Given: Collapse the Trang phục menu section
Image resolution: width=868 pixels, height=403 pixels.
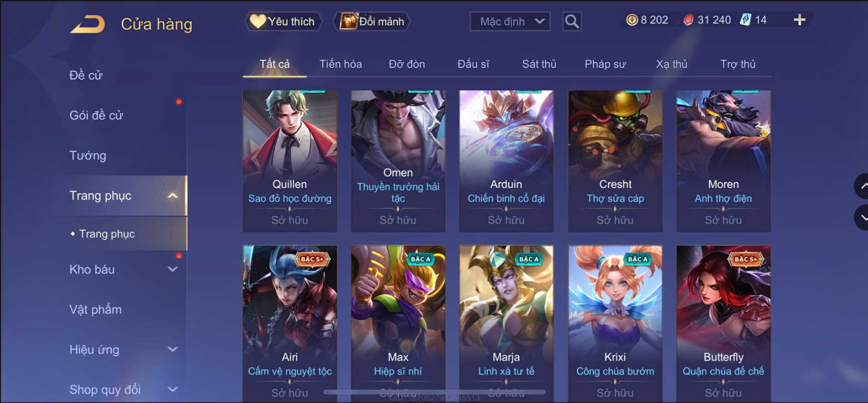Looking at the screenshot, I should click(x=172, y=196).
